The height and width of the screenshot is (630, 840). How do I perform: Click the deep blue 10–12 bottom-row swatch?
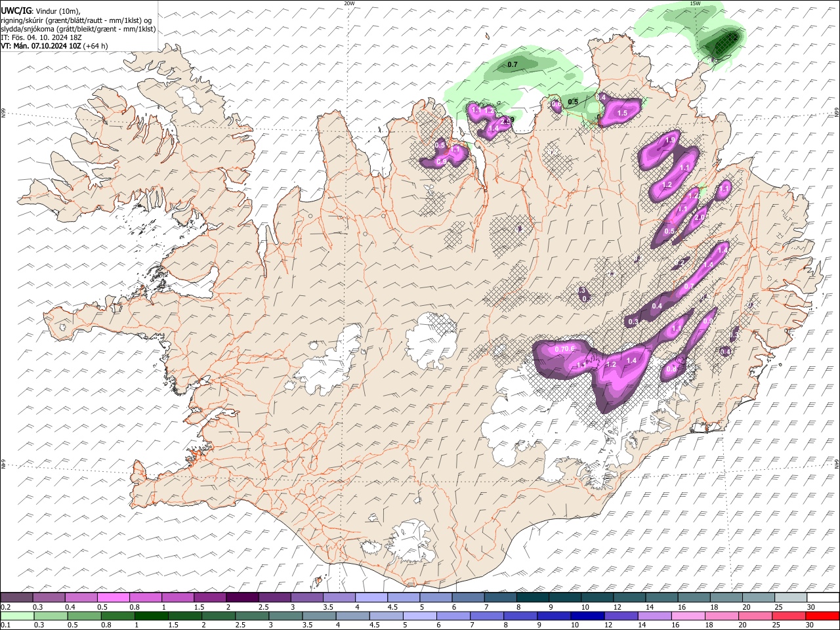click(587, 616)
